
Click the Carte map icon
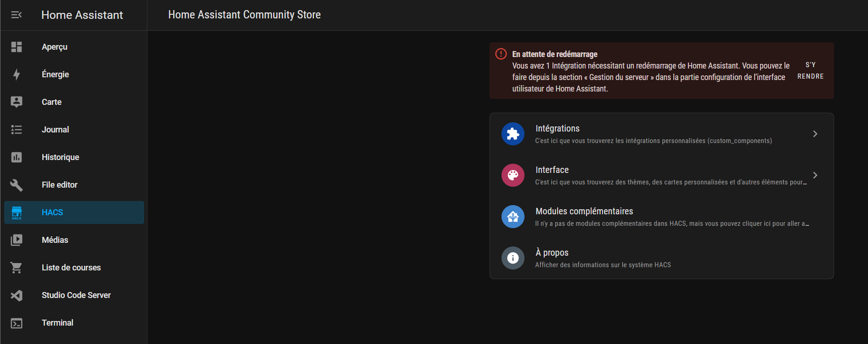point(17,102)
